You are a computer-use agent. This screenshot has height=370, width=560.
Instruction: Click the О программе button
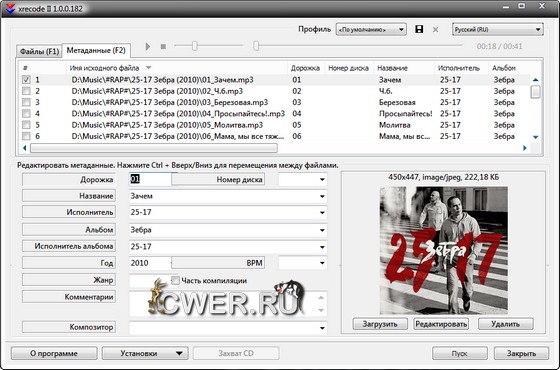tap(54, 354)
